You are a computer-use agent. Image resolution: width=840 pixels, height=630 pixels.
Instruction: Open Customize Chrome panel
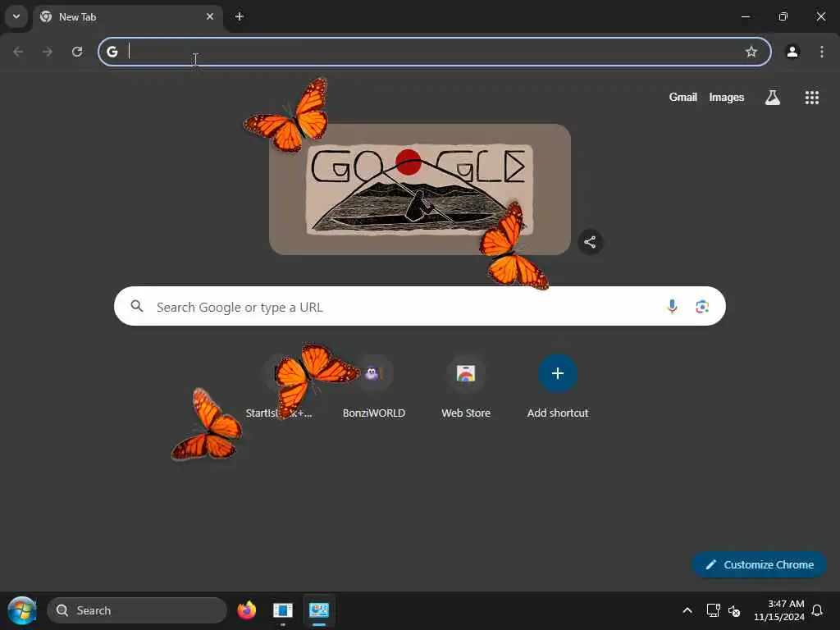(x=759, y=564)
